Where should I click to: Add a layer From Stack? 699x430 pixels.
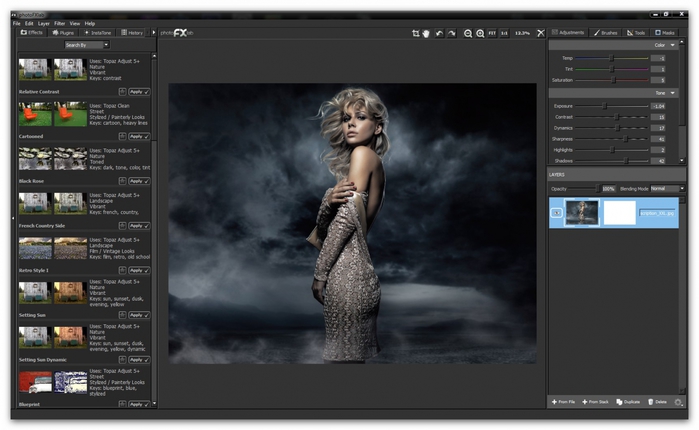click(x=595, y=402)
